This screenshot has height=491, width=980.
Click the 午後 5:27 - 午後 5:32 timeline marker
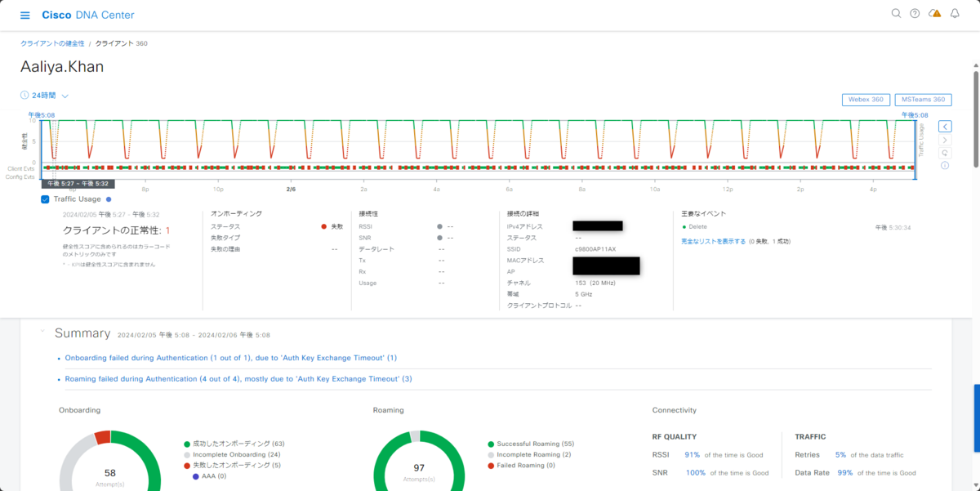click(x=78, y=184)
